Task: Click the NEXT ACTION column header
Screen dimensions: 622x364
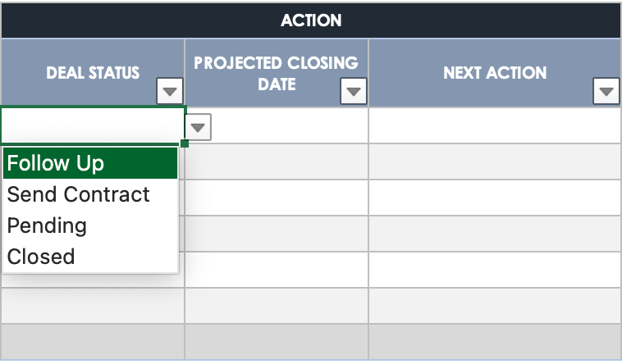Action: (494, 73)
